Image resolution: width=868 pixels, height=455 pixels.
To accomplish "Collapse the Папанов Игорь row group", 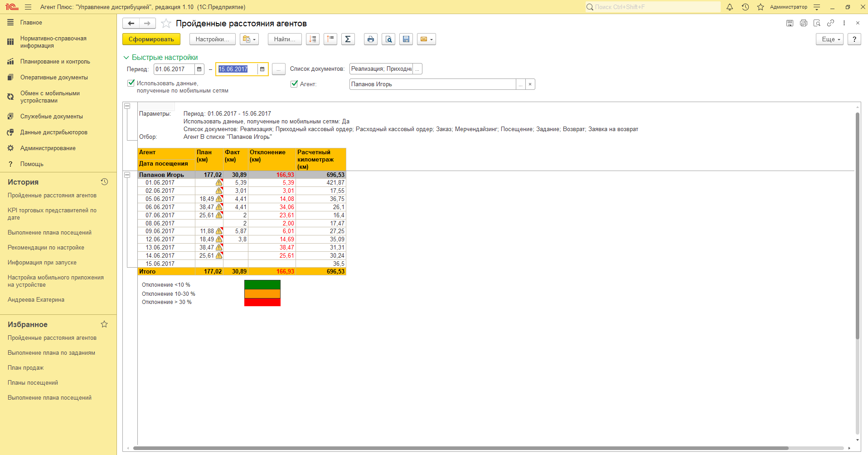I will (x=127, y=175).
